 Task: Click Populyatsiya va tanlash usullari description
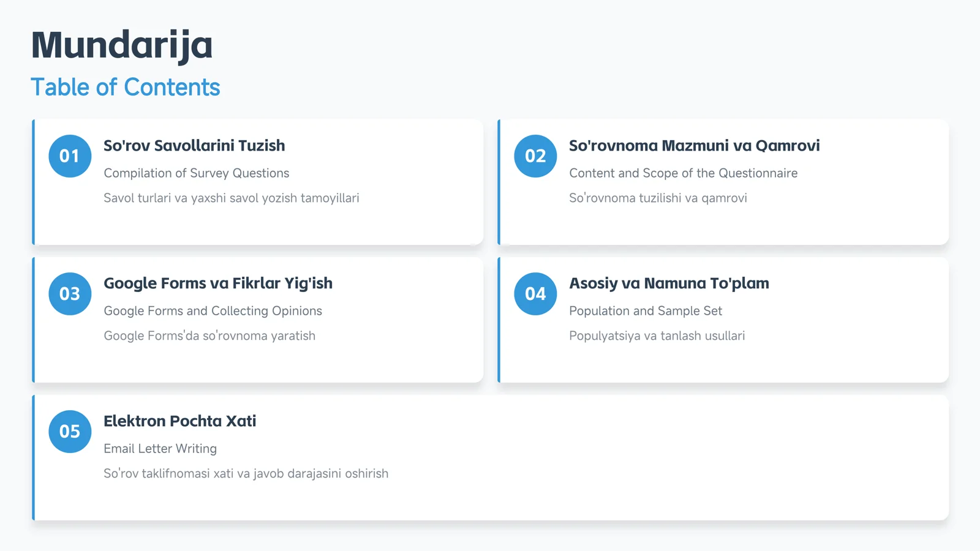tap(657, 336)
